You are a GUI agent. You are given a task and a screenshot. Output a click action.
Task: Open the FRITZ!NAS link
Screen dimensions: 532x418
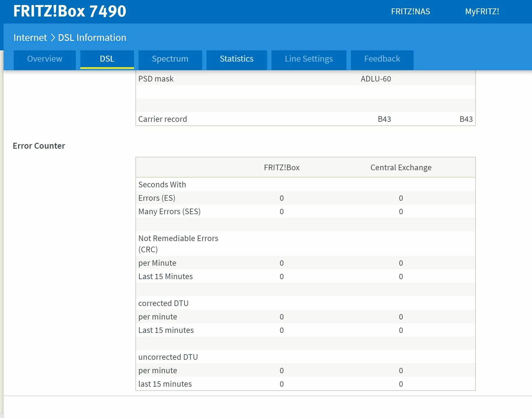tap(410, 11)
